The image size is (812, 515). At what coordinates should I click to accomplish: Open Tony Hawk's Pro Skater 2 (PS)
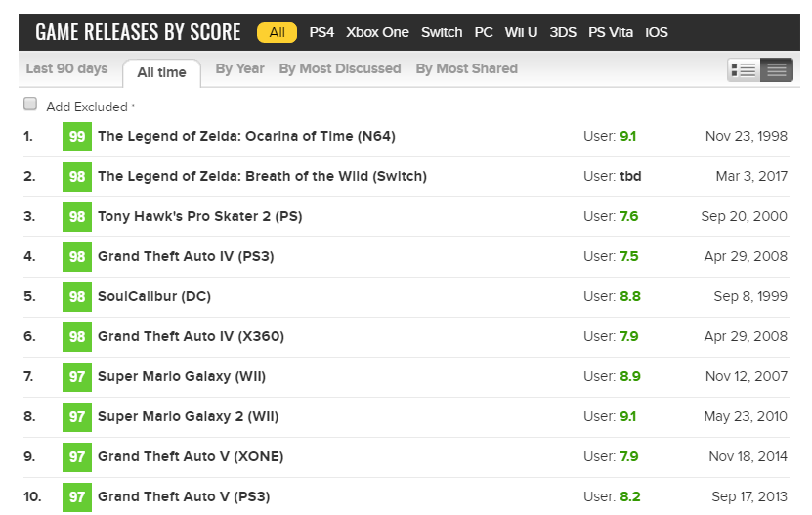[x=200, y=216]
